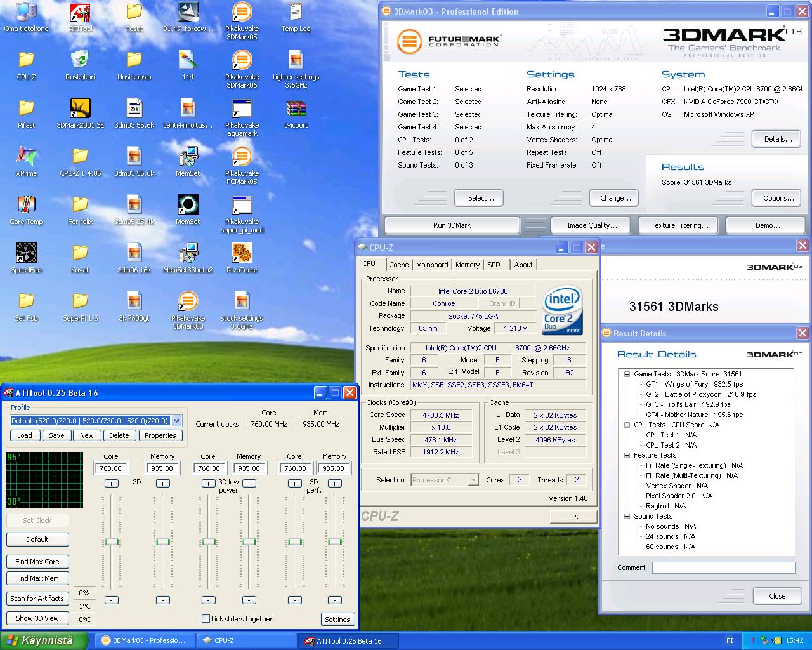The image size is (812, 650).
Task: Increase 2D Core clock with plus button
Action: 112,484
